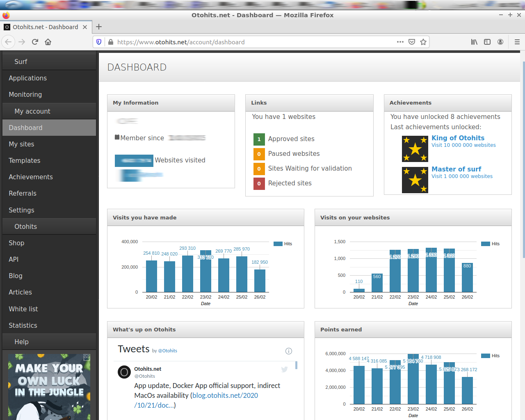Toggle Hits legend in Visits on your websites
Viewport: 525px width, 420px height.
[491, 244]
